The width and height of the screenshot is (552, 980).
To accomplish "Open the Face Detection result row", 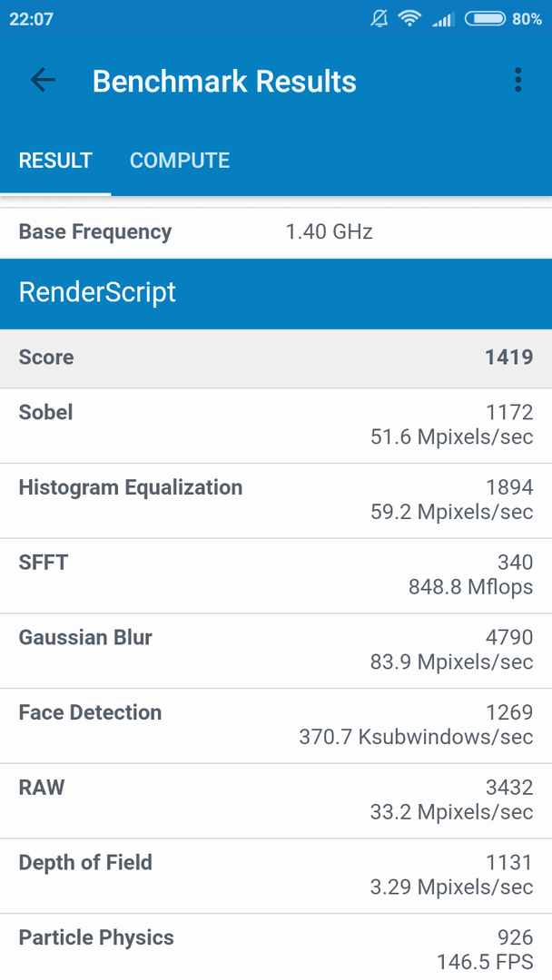I will [x=276, y=726].
